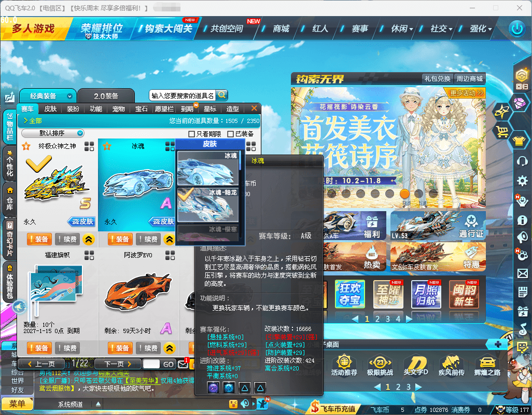Click 装备 button under 冰魂
Viewport: 532px width, 415px height.
tap(120, 239)
